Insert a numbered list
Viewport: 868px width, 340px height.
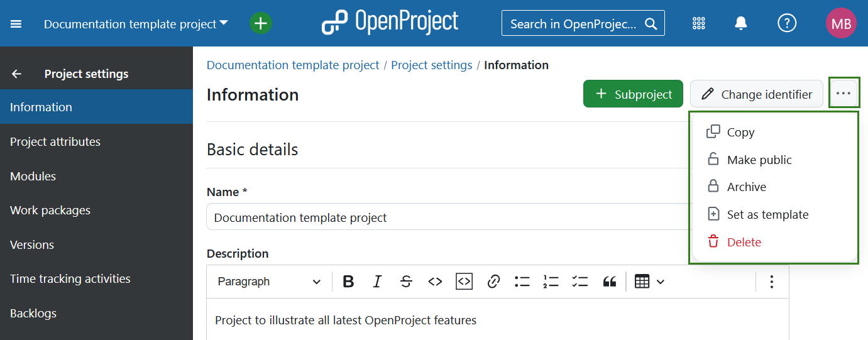(x=551, y=282)
